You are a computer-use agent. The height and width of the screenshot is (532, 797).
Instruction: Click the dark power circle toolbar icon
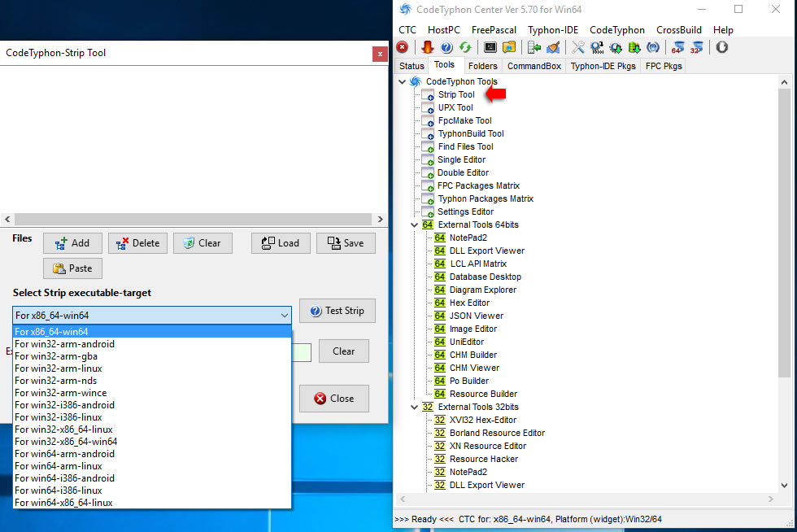722,47
